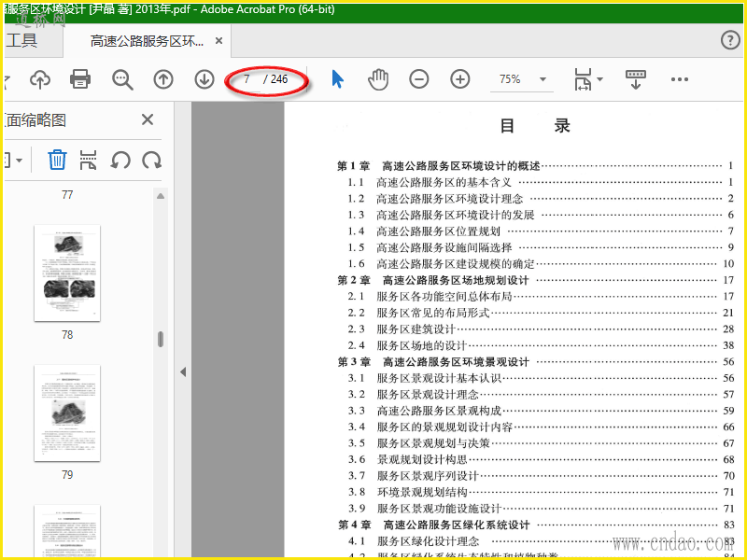The width and height of the screenshot is (747, 560).
Task: Click 3.7 服务区景观序列设计 entry
Action: (x=541, y=476)
